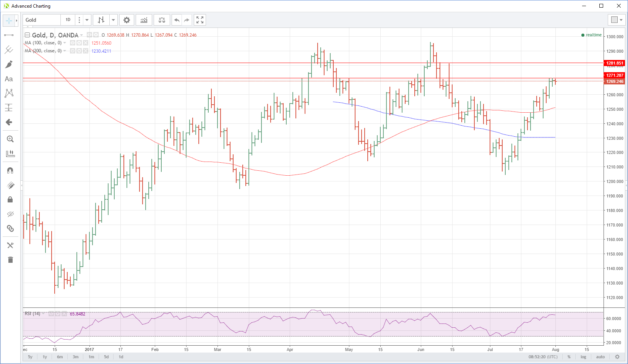Viewport: 628px width, 364px height.
Task: Click the redo arrow
Action: click(187, 20)
